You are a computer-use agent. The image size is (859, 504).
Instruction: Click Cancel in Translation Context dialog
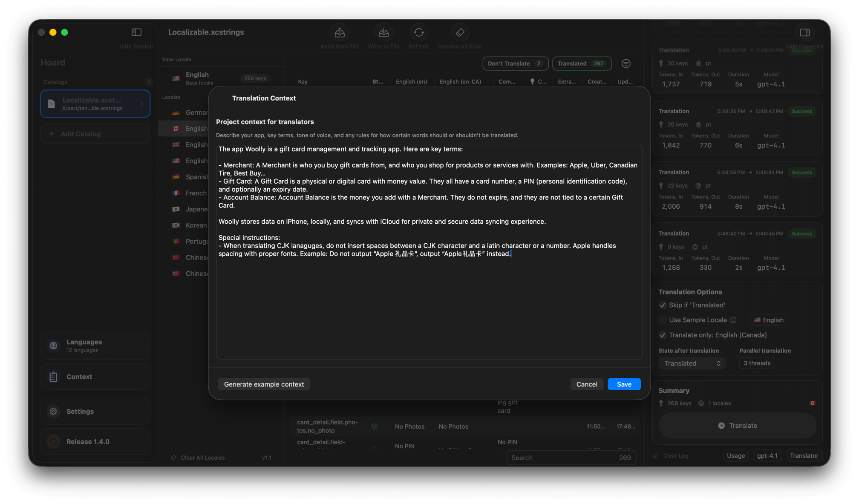coord(586,384)
